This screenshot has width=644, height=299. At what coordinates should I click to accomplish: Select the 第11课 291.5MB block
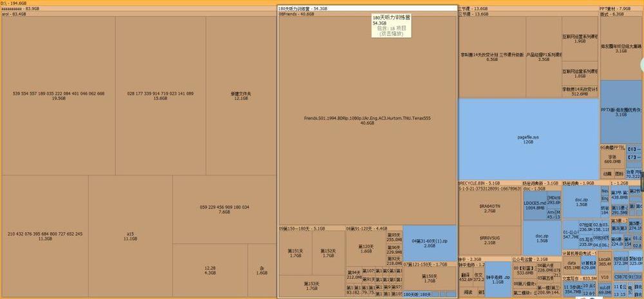(620, 210)
